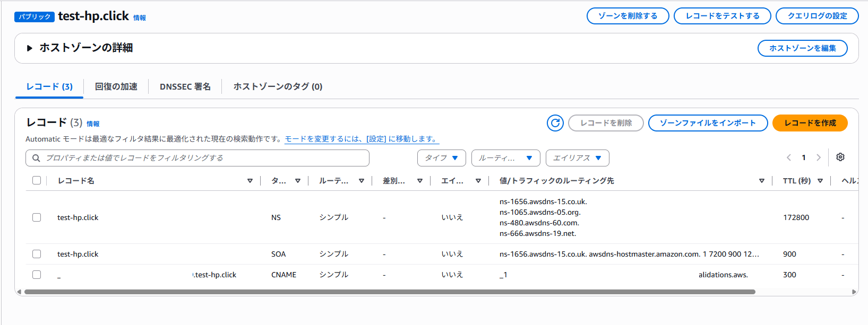Switch to the DNSSEC 署名 tab

185,86
